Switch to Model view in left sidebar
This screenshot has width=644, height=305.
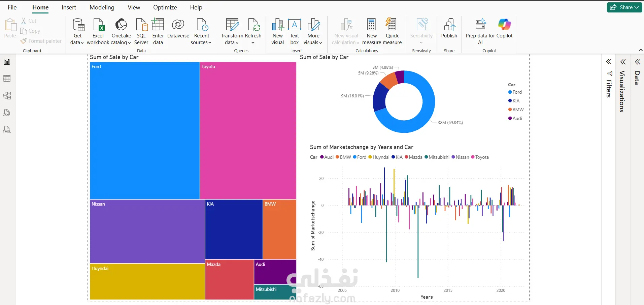tap(7, 95)
